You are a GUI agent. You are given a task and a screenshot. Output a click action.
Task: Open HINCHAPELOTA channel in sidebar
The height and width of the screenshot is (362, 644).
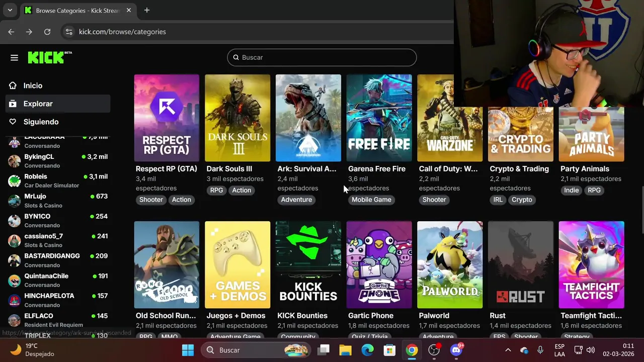coord(58,300)
